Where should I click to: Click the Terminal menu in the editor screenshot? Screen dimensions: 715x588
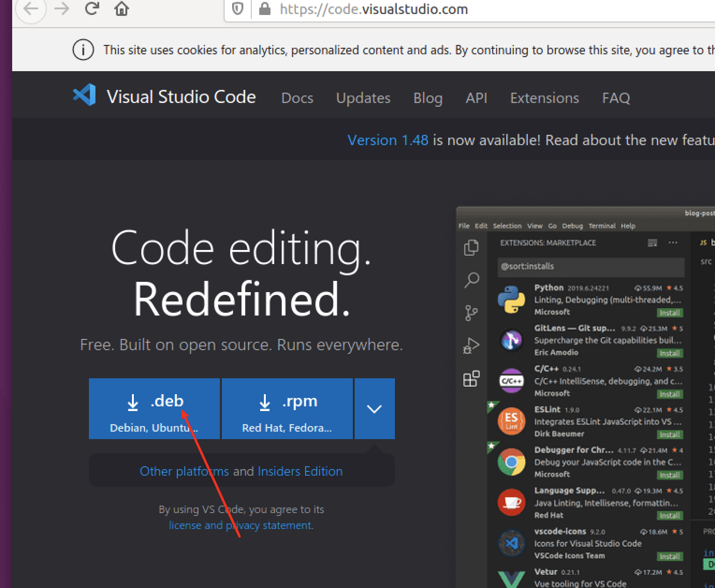[602, 226]
